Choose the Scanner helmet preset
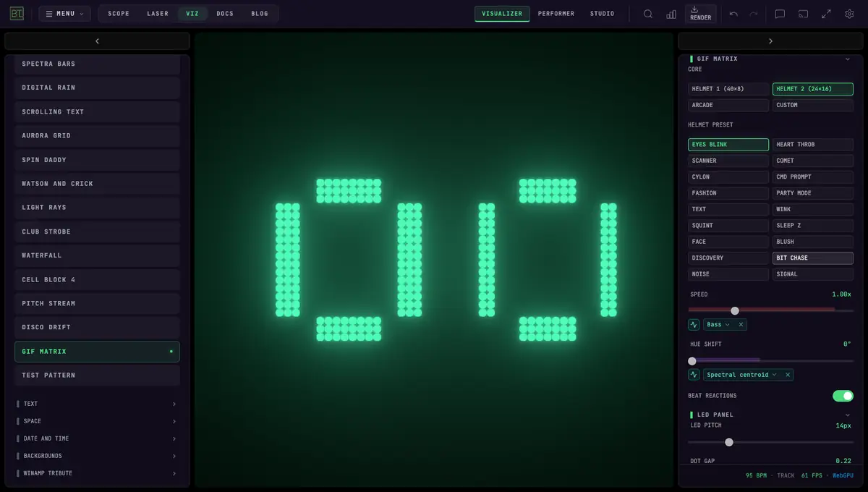The height and width of the screenshot is (492, 868). click(x=728, y=161)
